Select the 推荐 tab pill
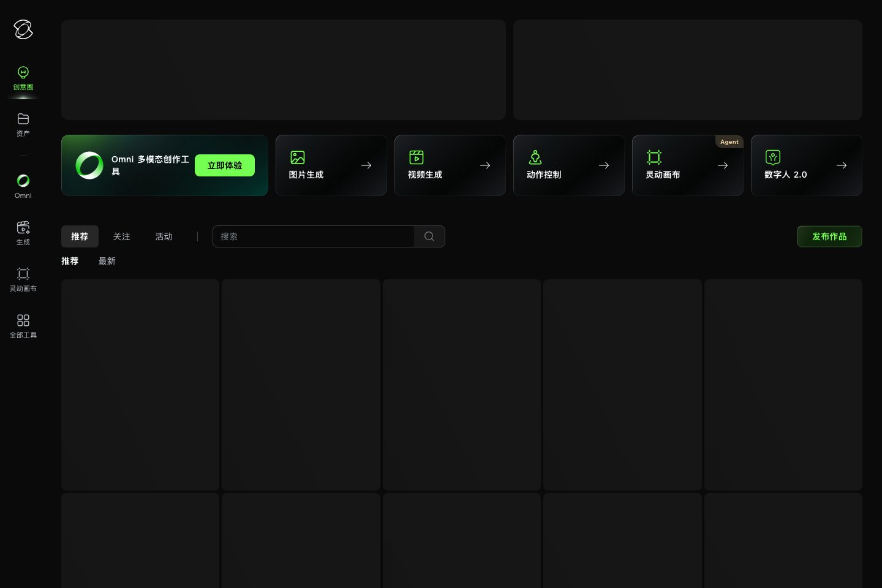 80,236
